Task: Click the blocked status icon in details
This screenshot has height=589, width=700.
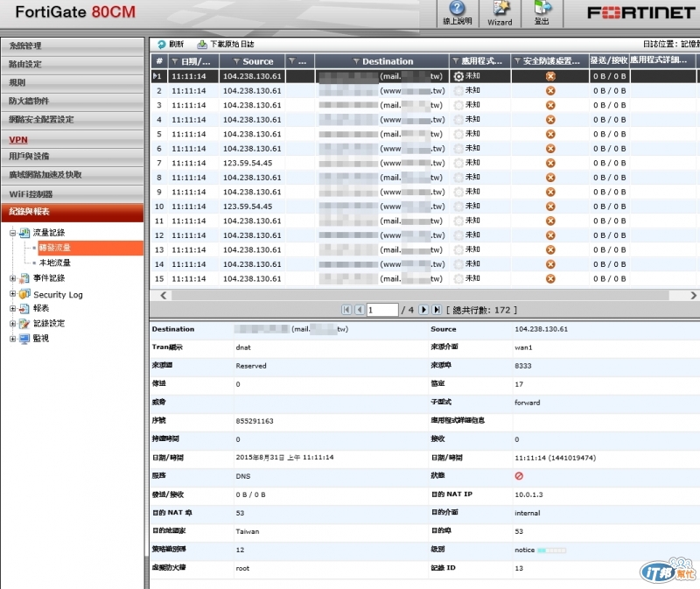Action: click(519, 476)
